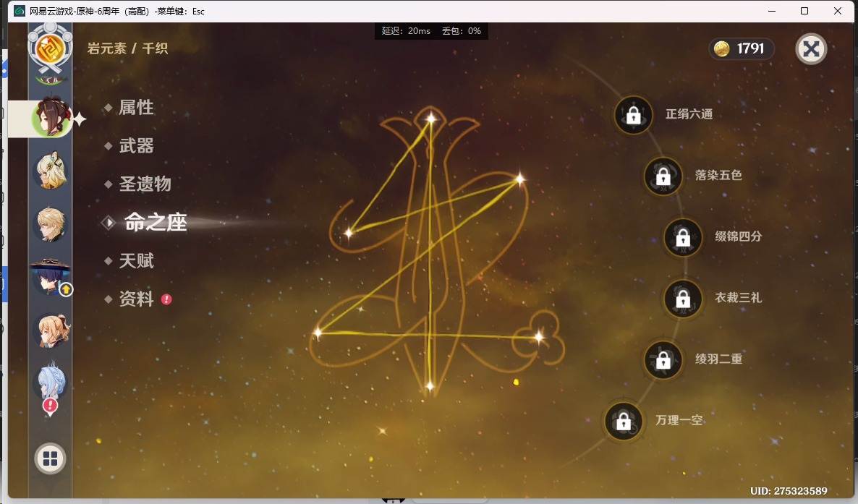
Task: Open the 属性 attributes tab
Action: pyautogui.click(x=136, y=107)
